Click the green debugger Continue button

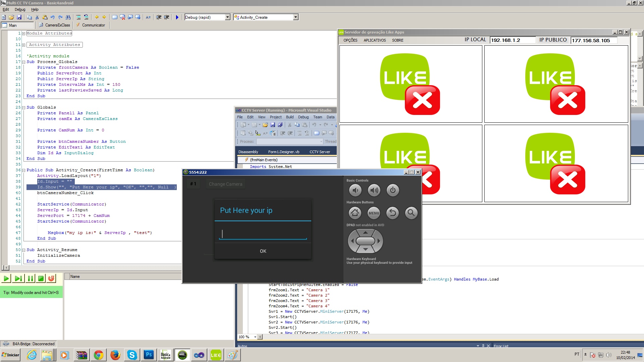tap(6, 278)
